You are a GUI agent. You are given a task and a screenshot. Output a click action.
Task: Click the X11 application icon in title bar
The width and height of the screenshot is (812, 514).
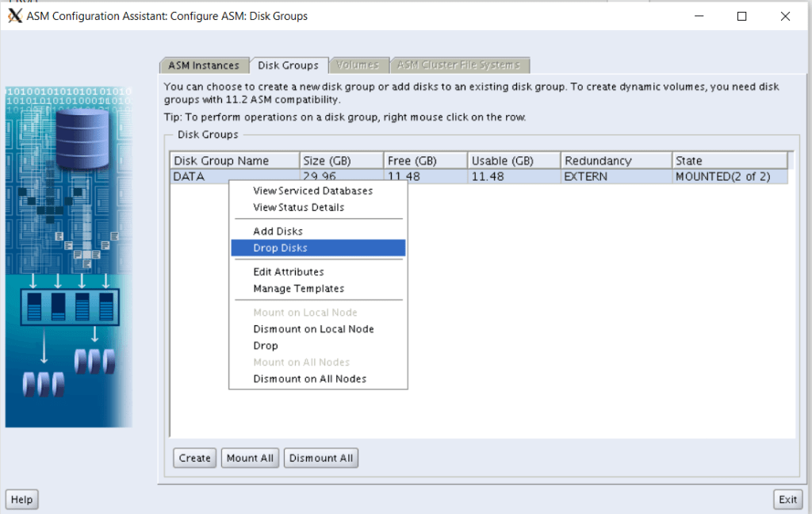pos(14,16)
